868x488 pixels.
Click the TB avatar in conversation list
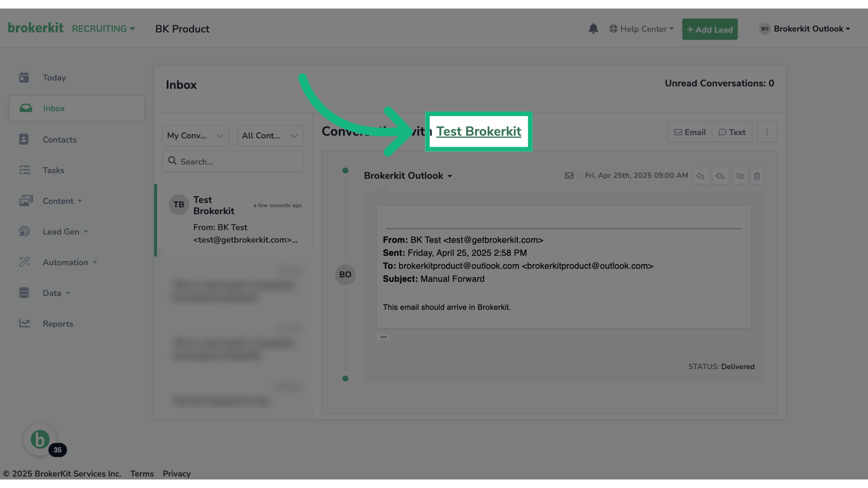point(179,205)
